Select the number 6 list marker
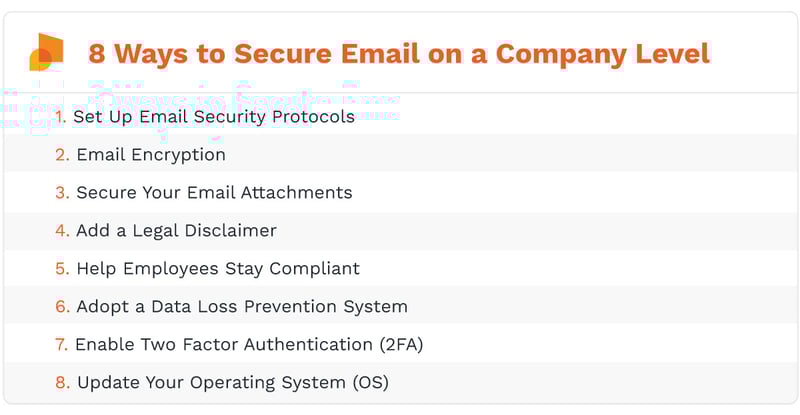 point(62,307)
